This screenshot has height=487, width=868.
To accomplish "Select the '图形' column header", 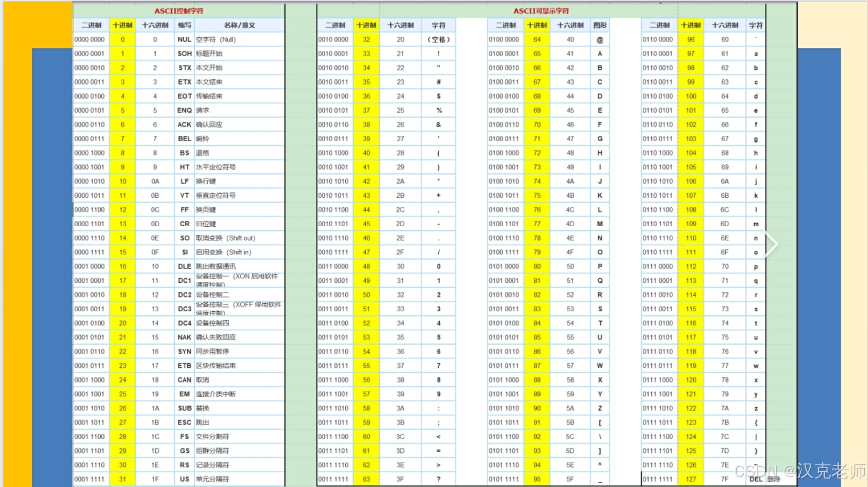I will (x=600, y=25).
